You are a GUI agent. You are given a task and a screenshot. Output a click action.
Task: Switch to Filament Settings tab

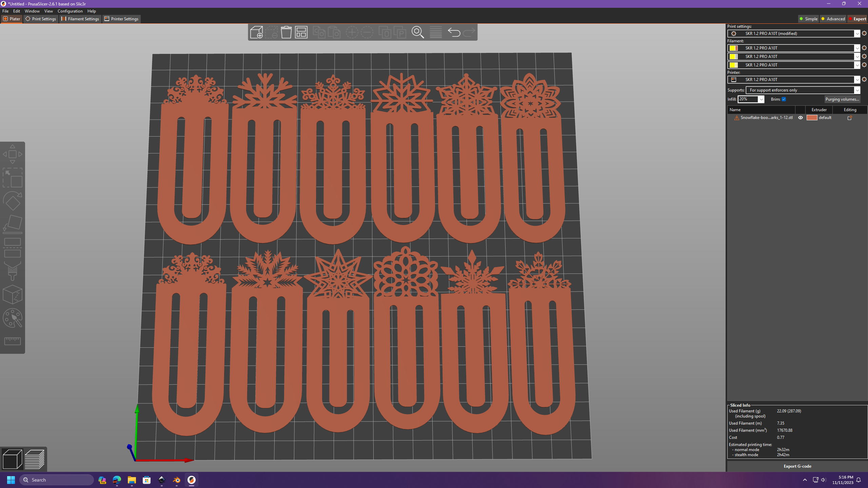80,19
